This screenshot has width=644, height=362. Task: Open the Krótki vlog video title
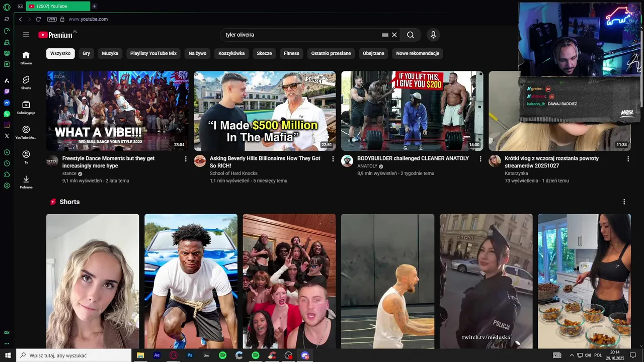tap(552, 162)
